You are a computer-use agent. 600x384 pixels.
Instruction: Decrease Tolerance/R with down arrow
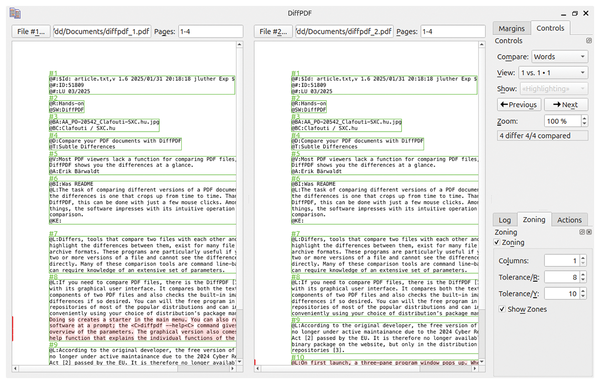click(x=583, y=280)
